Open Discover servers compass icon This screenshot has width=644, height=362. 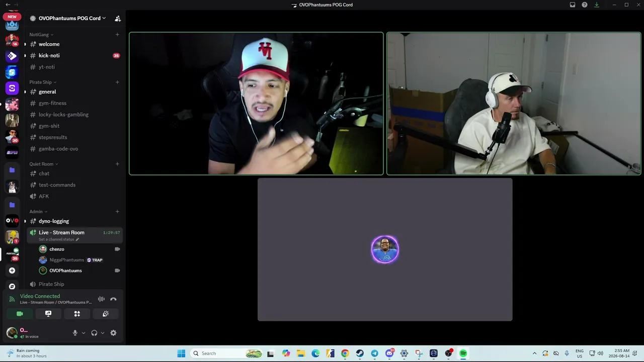click(12, 286)
